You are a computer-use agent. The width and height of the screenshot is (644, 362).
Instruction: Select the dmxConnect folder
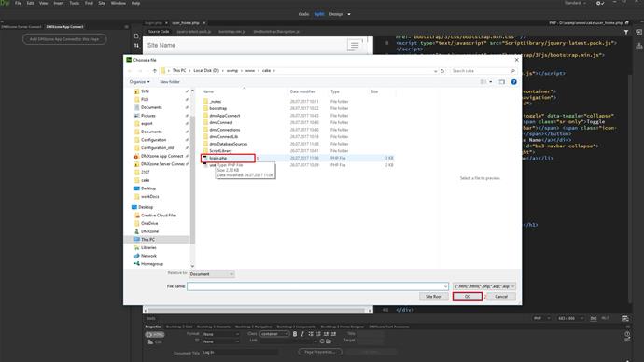pyautogui.click(x=221, y=122)
